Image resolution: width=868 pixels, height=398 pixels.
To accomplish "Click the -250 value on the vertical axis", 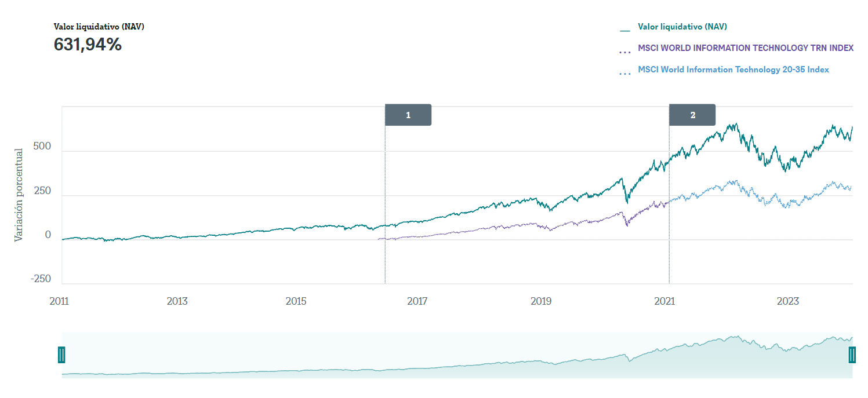I will click(x=41, y=279).
